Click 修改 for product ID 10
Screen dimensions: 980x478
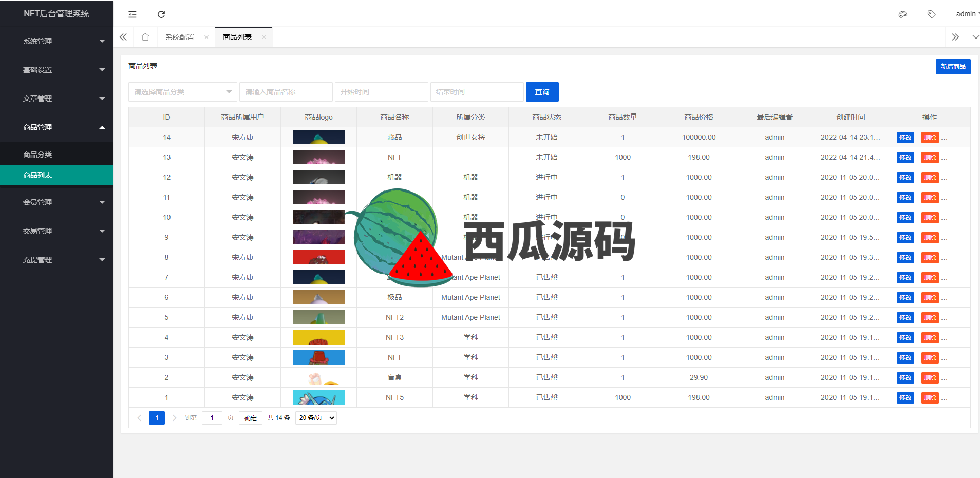(x=906, y=218)
